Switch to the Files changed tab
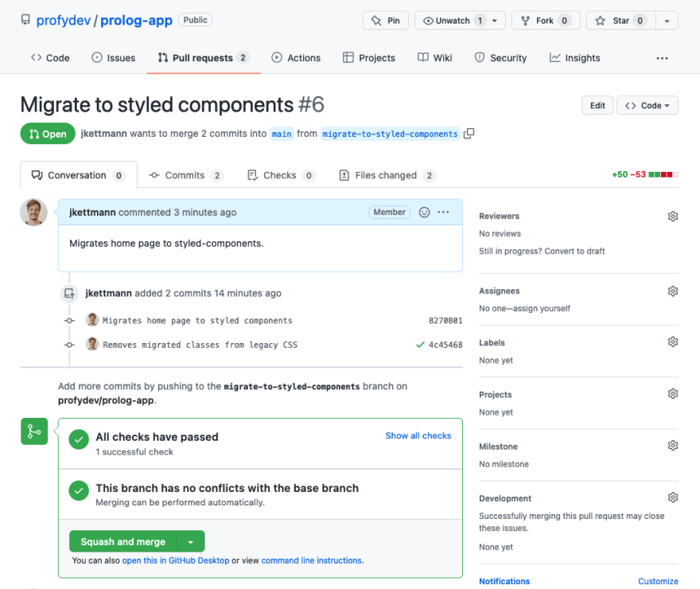Viewport: 700px width, 589px height. 387,175
